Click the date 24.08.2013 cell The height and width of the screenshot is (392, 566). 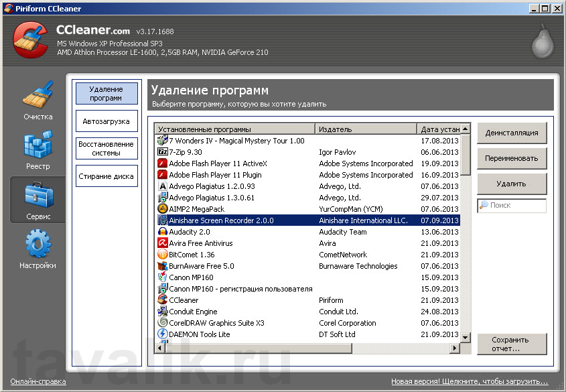(x=439, y=312)
